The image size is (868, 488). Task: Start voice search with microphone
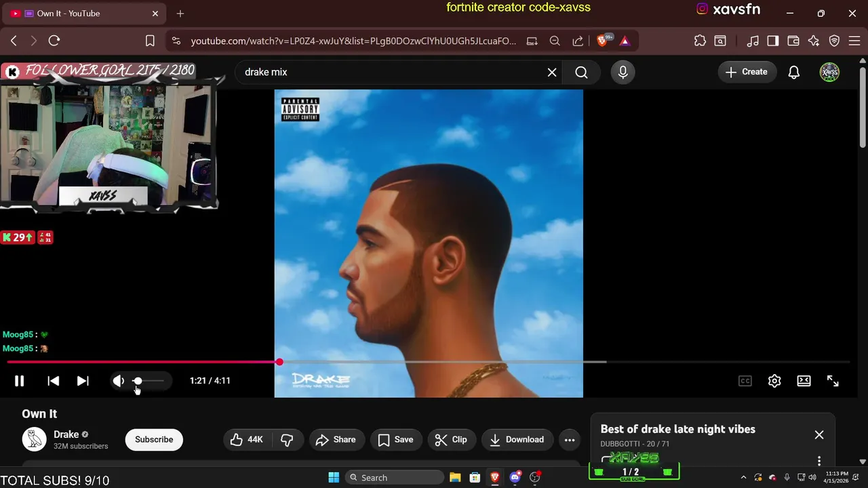(623, 72)
